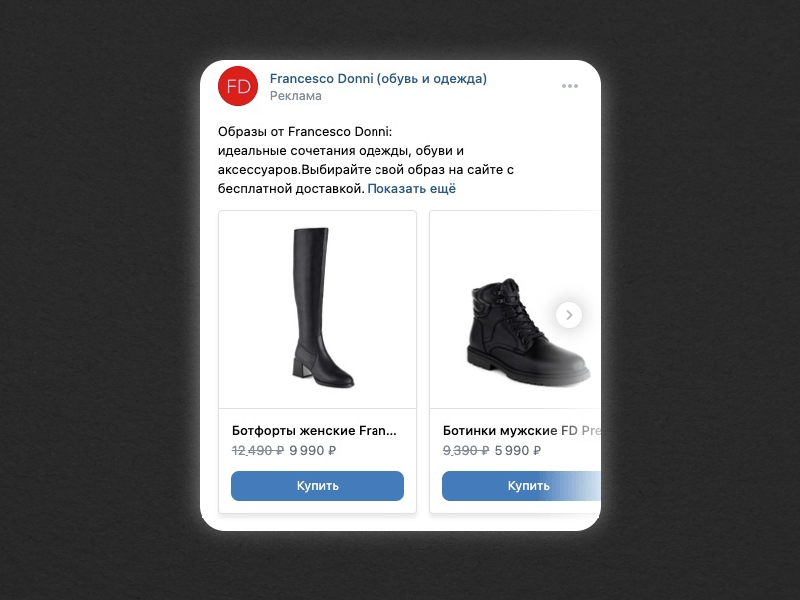
Task: Open the Francesco Donni (обувь и одежда) page link
Action: (x=378, y=79)
